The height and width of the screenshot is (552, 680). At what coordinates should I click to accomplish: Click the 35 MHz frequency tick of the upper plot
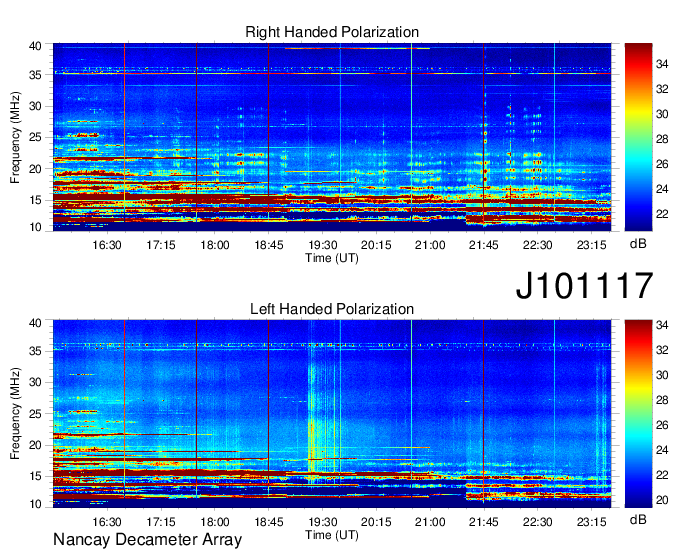click(35, 75)
